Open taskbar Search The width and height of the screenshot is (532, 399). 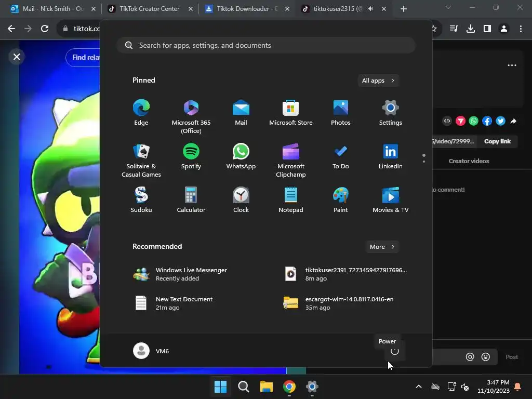(243, 387)
